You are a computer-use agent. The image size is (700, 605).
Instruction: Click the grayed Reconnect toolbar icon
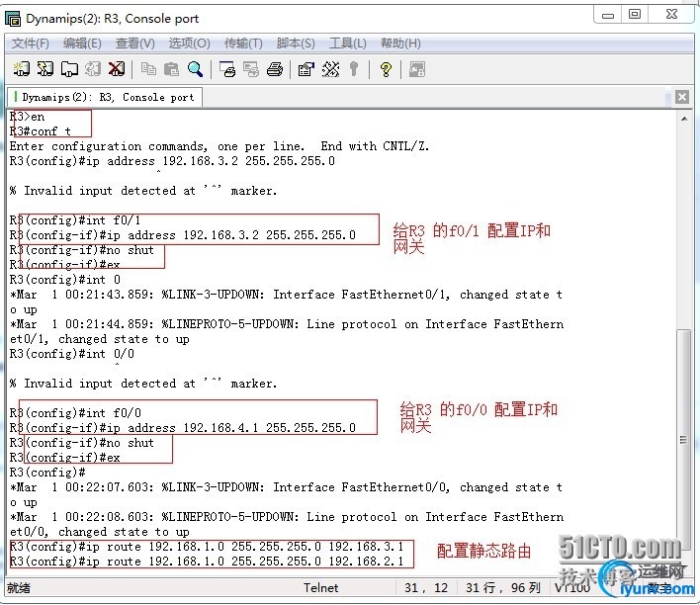[x=93, y=69]
